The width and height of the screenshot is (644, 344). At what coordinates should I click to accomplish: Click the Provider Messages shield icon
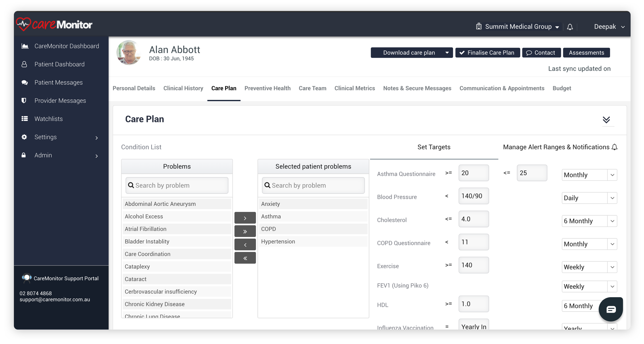pyautogui.click(x=24, y=100)
